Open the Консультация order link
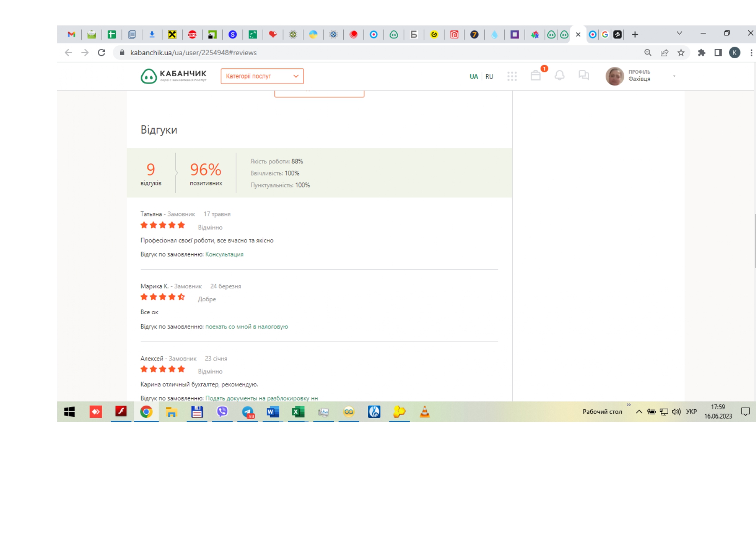756x535 pixels. click(x=224, y=254)
